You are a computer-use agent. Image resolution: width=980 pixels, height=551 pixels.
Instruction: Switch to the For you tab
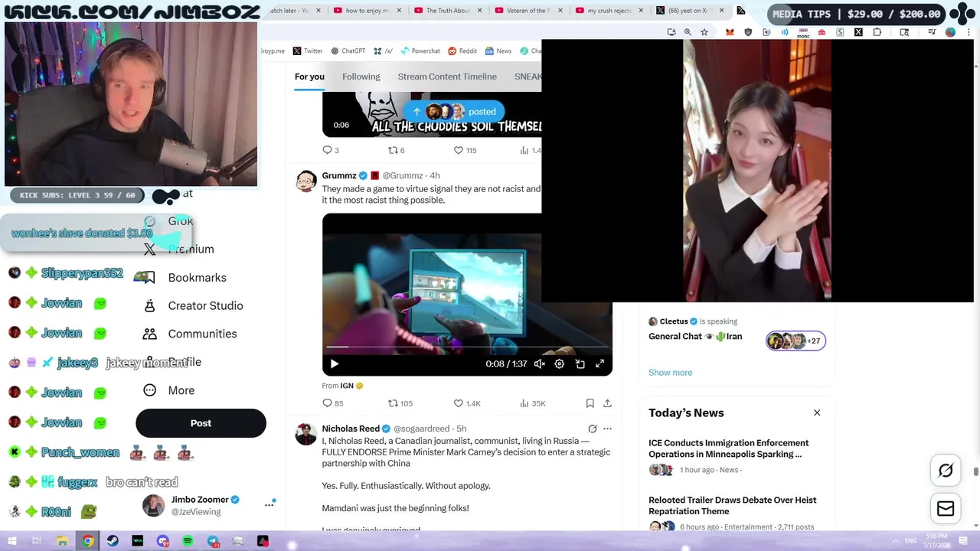pyautogui.click(x=309, y=77)
